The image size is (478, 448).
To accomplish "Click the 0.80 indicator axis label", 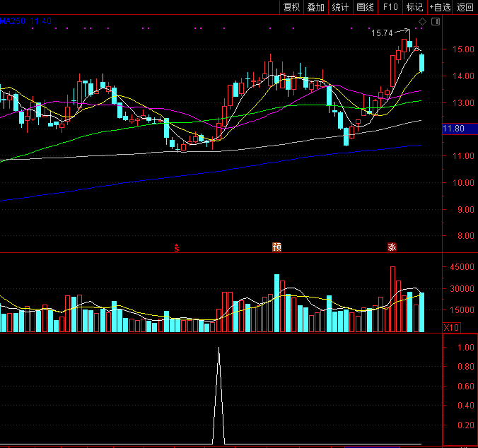I will pos(465,367).
